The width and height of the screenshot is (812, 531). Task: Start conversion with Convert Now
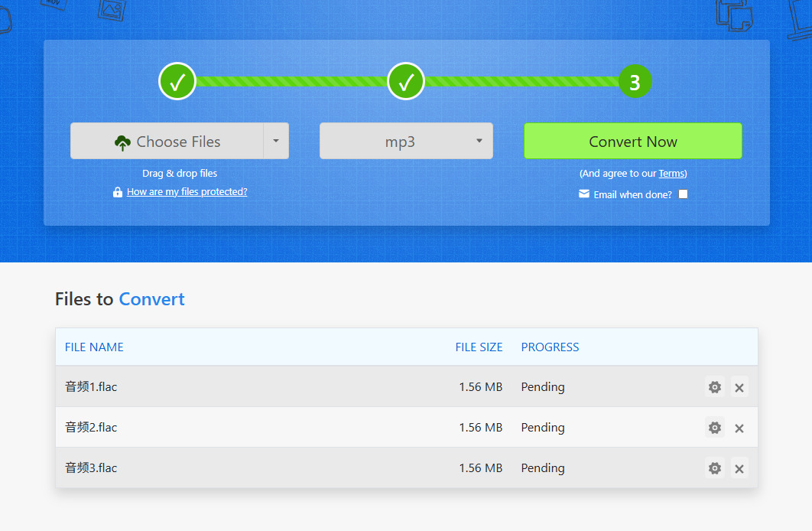point(633,141)
